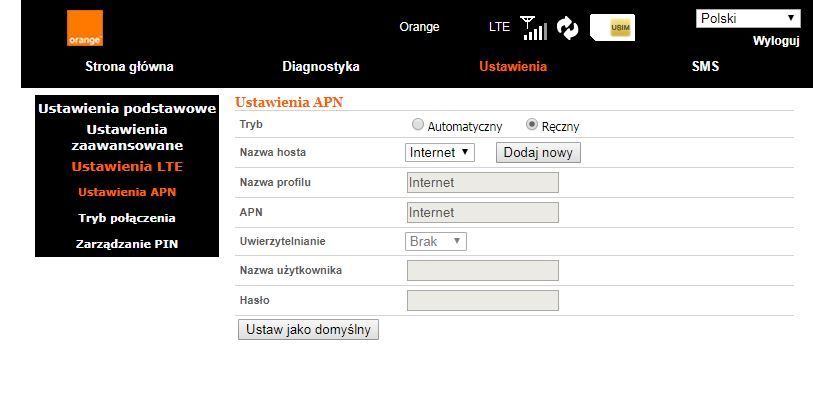Select the Ręczny mode radio button

pos(532,125)
